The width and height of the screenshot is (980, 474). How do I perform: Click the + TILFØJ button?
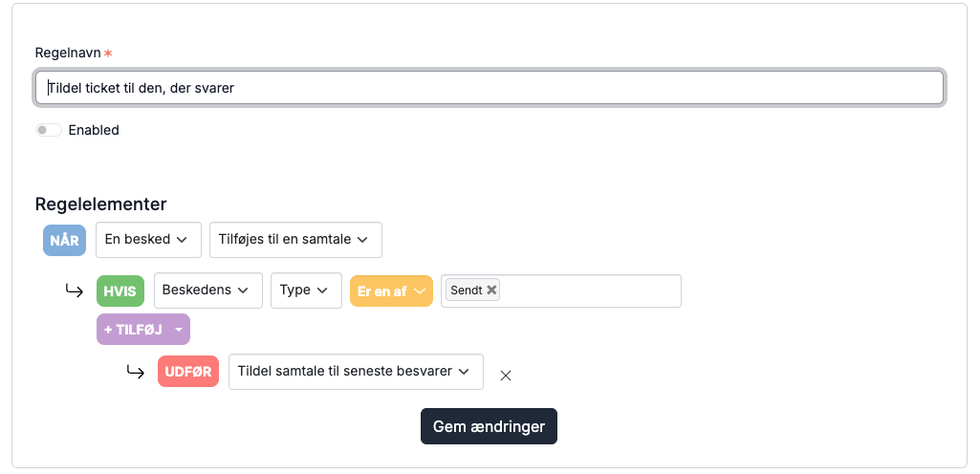[143, 329]
